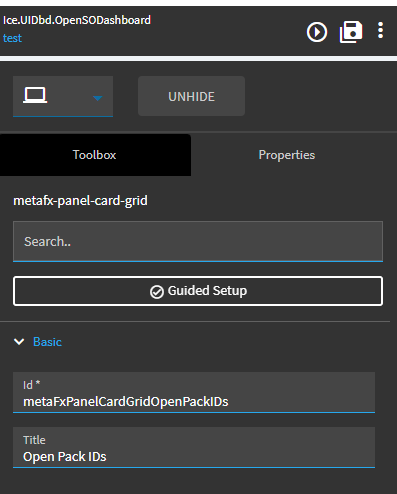This screenshot has width=397, height=494.
Task: Focus the Search.. input field
Action: coord(198,241)
